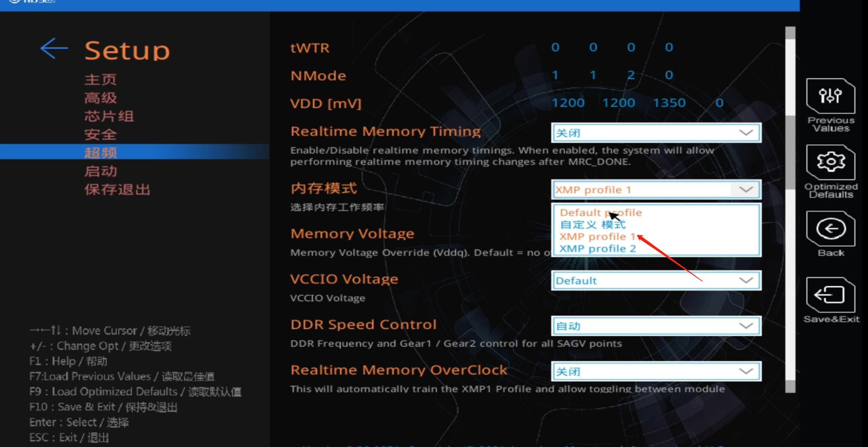This screenshot has height=447, width=868.
Task: Open the 芯片组 section
Action: coord(108,115)
